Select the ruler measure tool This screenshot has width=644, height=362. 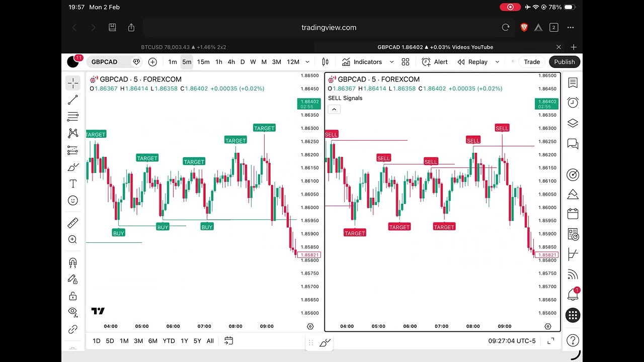[73, 223]
